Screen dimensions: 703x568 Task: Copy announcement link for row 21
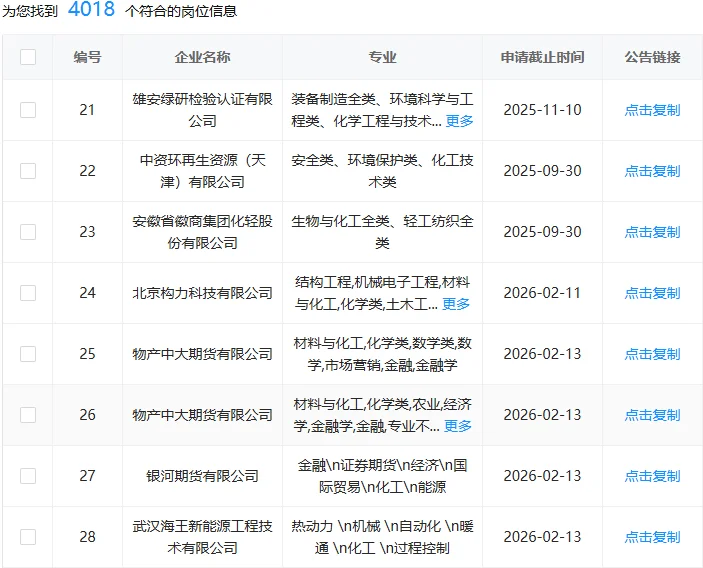(652, 110)
